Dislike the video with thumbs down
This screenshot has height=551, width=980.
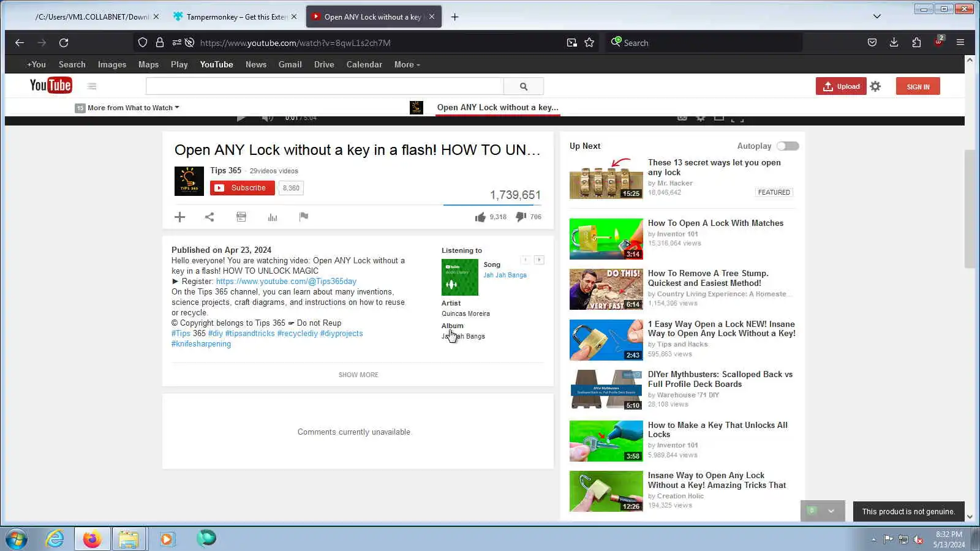[x=521, y=217]
